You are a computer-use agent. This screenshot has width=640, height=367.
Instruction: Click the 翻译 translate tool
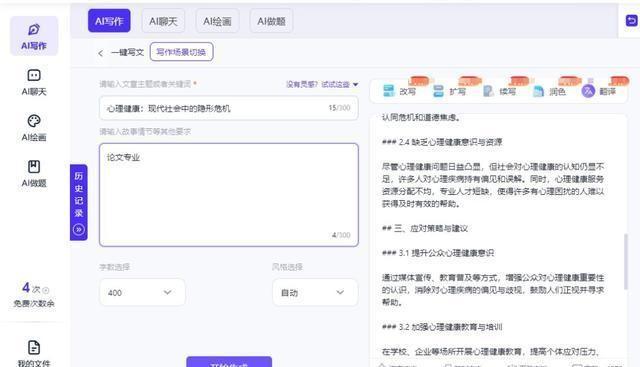click(599, 91)
